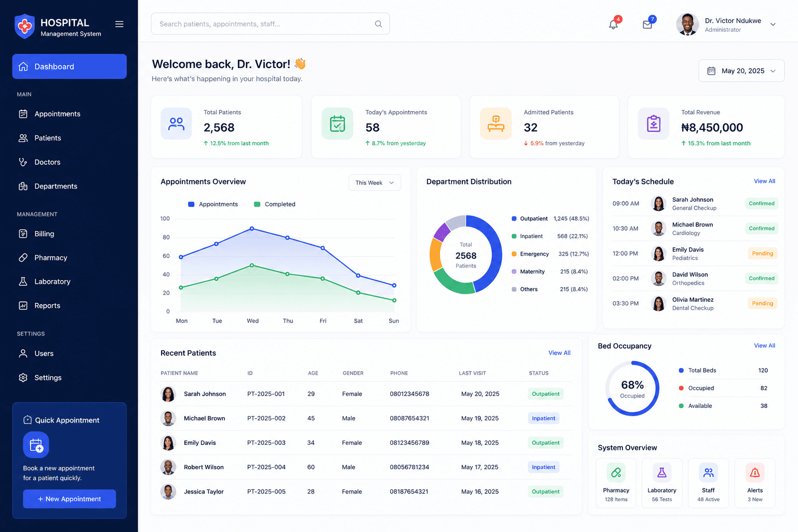Click the Wednesday Appointments data point
The height and width of the screenshot is (532, 798).
252,229
